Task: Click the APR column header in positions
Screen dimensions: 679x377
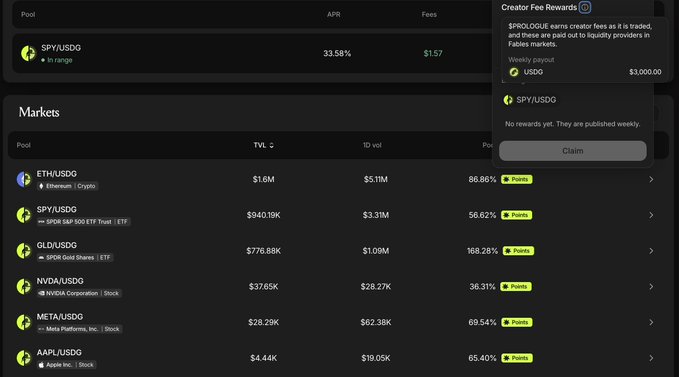Action: tap(333, 15)
